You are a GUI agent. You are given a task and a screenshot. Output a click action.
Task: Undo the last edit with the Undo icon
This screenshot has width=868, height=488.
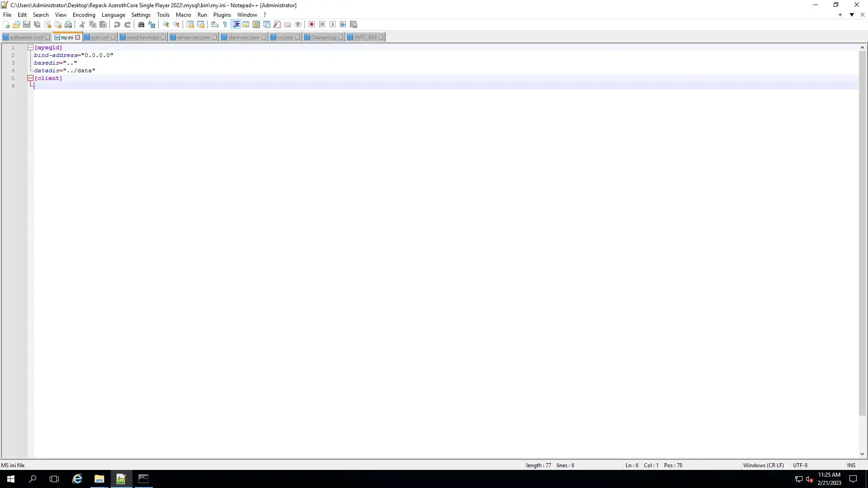(x=117, y=24)
